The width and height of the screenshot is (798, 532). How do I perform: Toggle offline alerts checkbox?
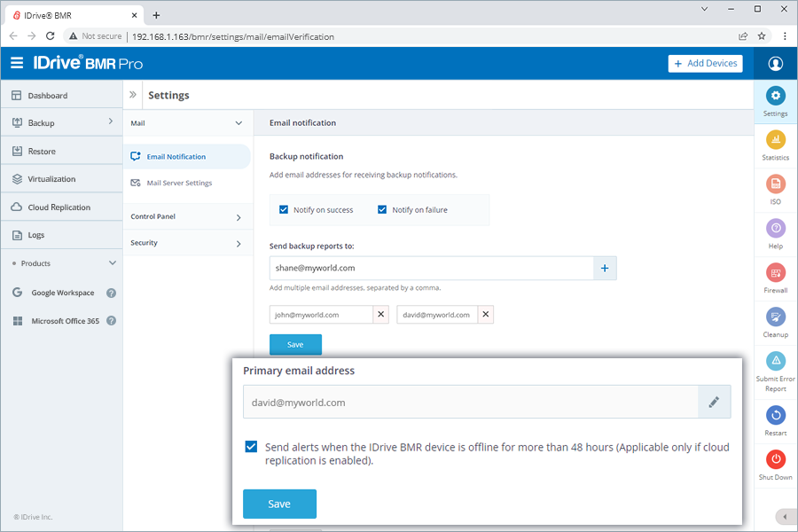coord(251,447)
